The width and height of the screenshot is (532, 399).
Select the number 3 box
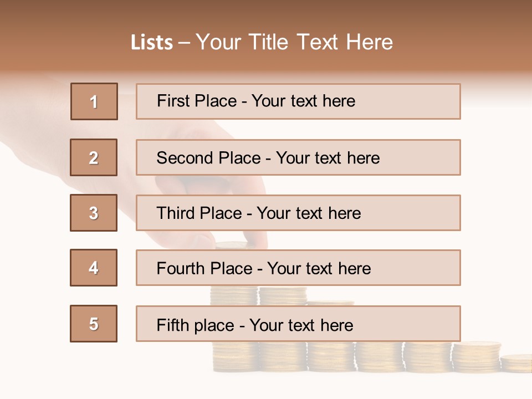tap(94, 213)
